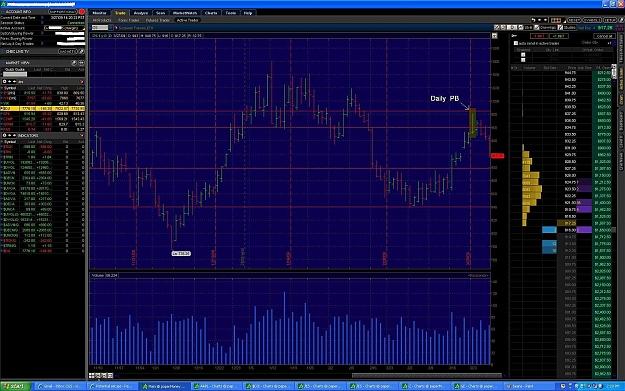Click the green Buy Market button

(559, 36)
